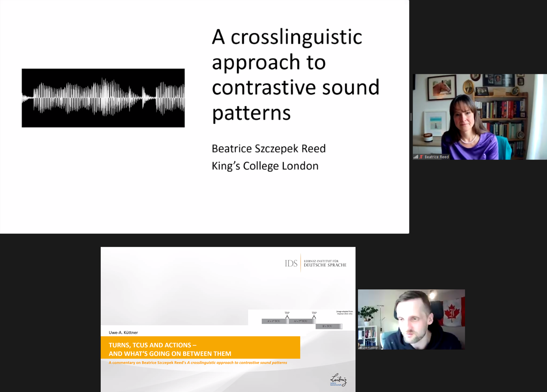
Task: Click the Leibniz Gemeinschaft signature logo
Action: pyautogui.click(x=338, y=380)
